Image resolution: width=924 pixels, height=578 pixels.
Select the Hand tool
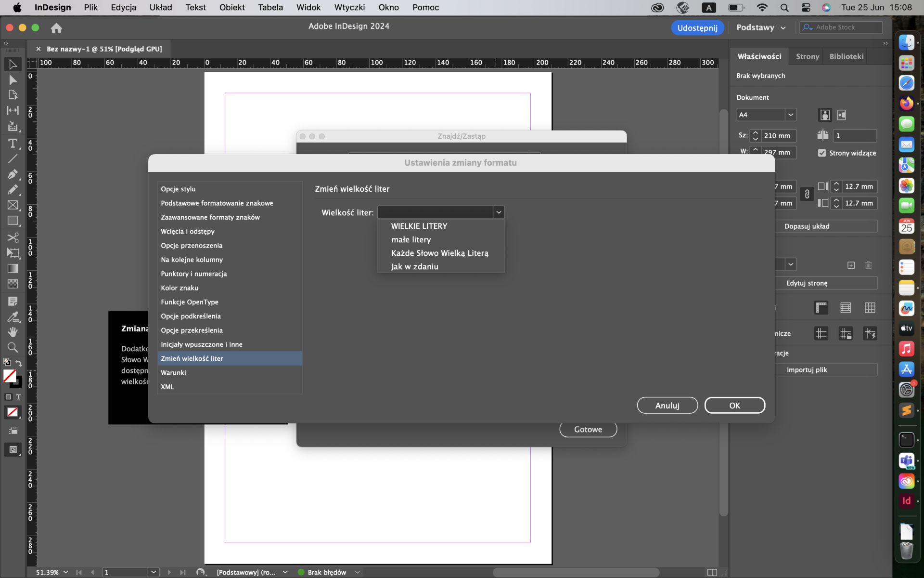click(x=13, y=332)
